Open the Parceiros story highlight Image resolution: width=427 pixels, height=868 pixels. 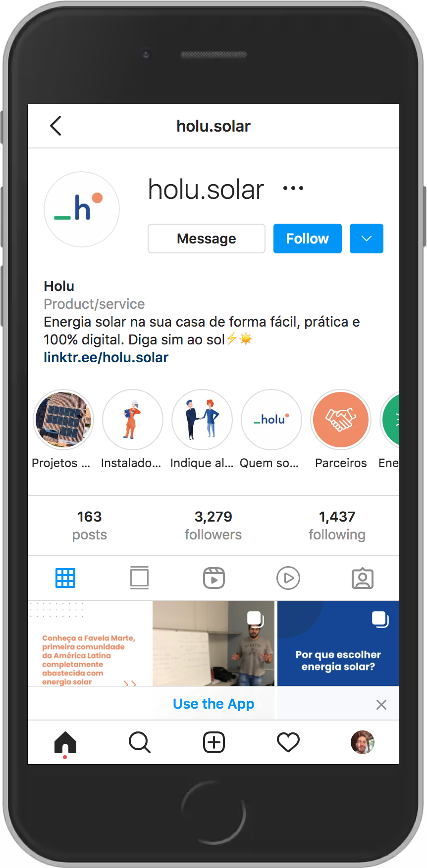(x=341, y=429)
